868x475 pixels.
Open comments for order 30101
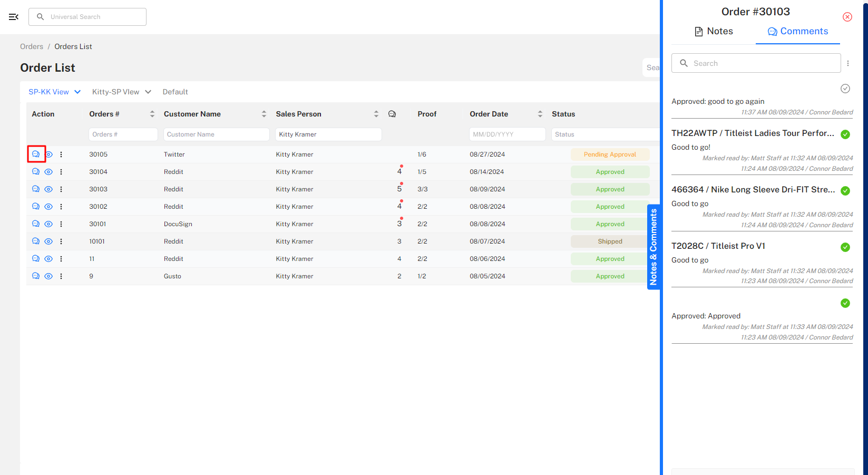(x=36, y=224)
